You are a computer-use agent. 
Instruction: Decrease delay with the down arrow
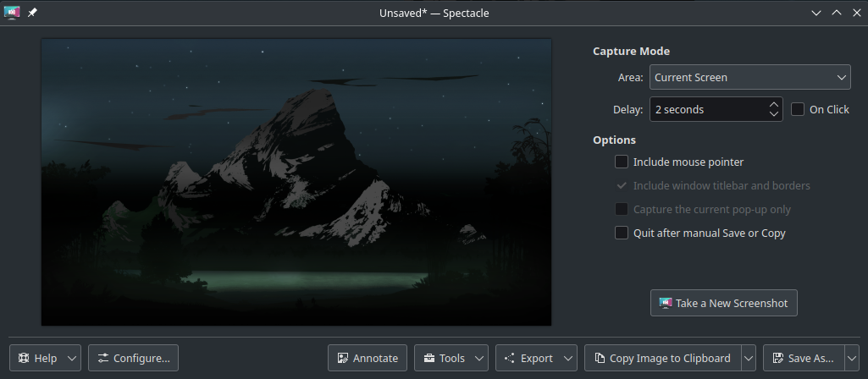774,114
